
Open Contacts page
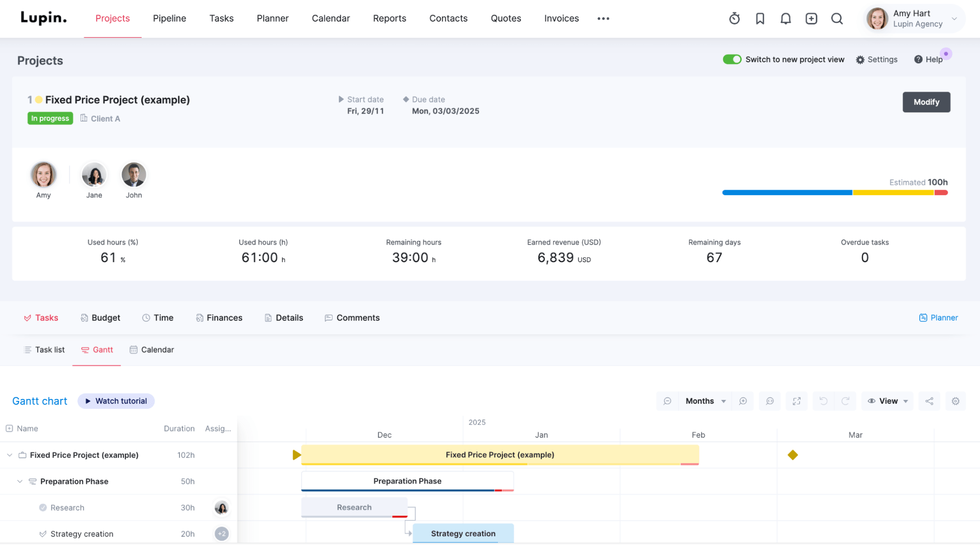pyautogui.click(x=448, y=19)
